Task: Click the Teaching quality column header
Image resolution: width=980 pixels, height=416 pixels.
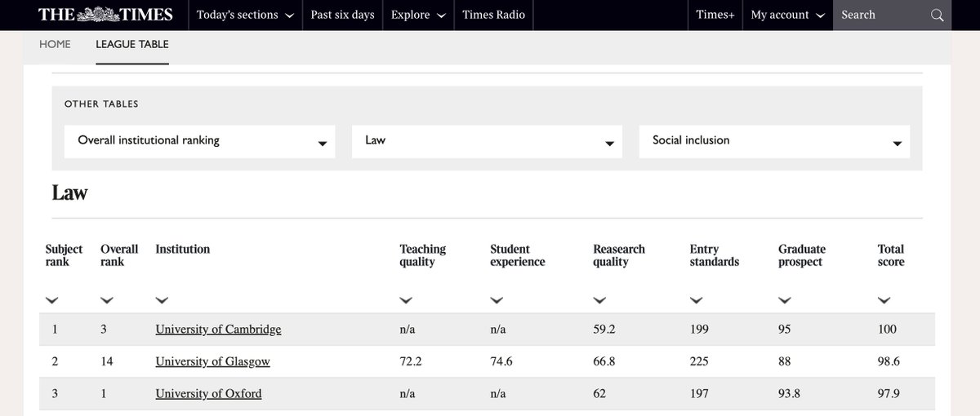Action: tap(422, 255)
